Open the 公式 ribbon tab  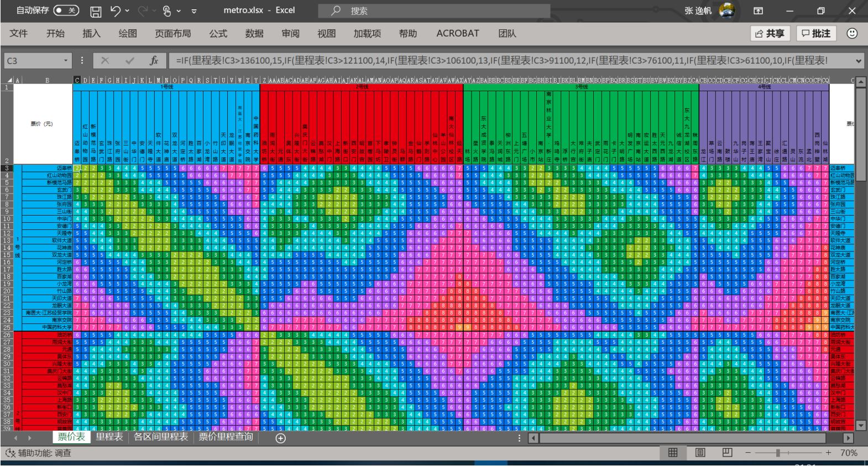pyautogui.click(x=218, y=34)
